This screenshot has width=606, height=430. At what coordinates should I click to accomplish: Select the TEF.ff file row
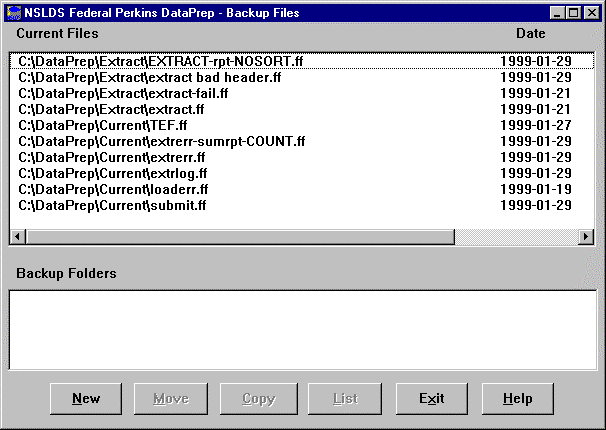pos(302,125)
